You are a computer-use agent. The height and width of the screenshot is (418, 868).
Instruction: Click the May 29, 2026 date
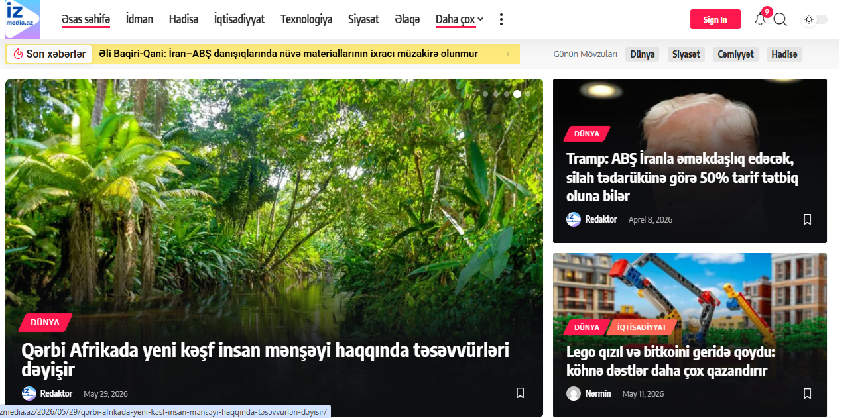coord(105,393)
